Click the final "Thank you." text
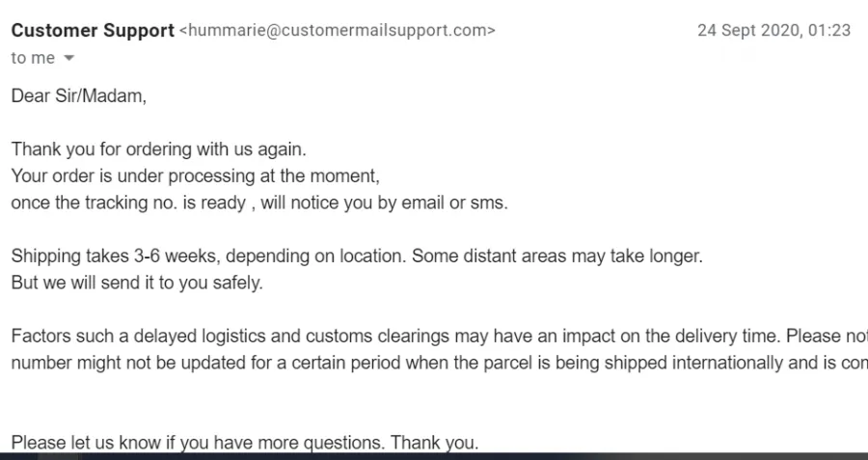 click(x=435, y=443)
